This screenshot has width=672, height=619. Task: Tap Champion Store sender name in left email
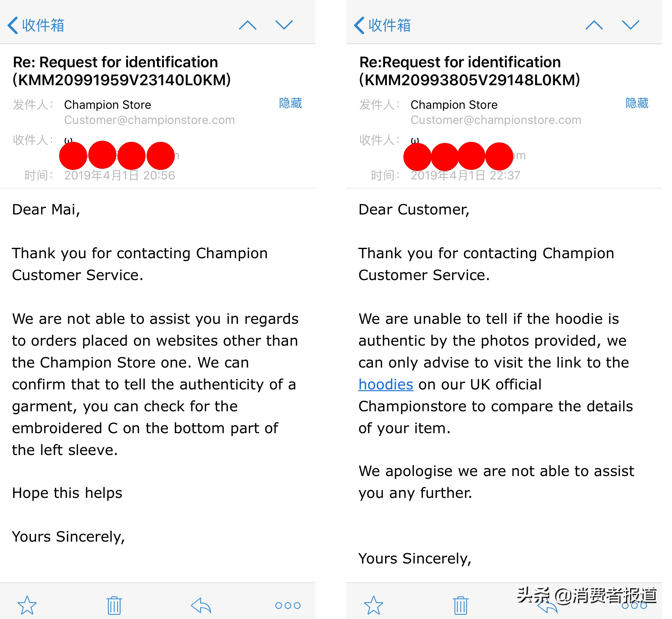(x=108, y=105)
